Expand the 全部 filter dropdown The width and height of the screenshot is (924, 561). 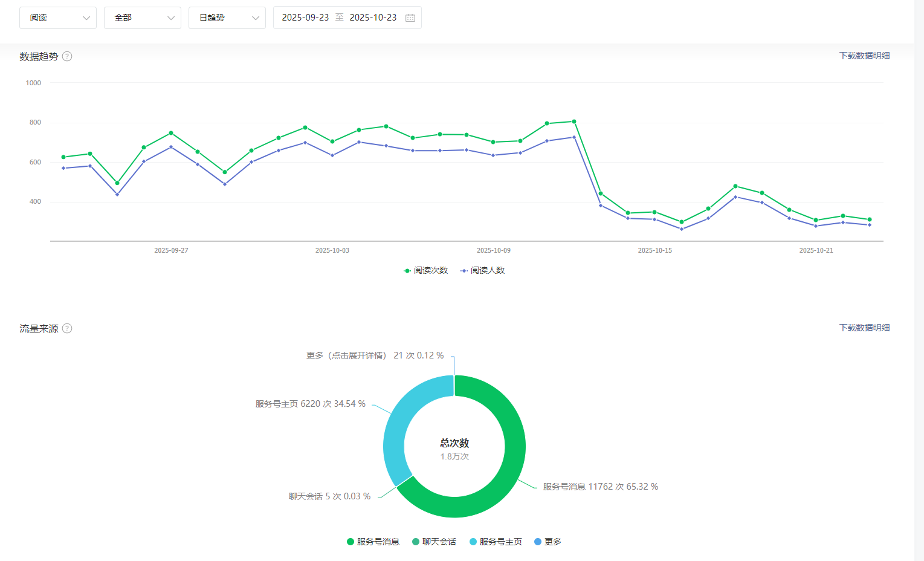143,18
